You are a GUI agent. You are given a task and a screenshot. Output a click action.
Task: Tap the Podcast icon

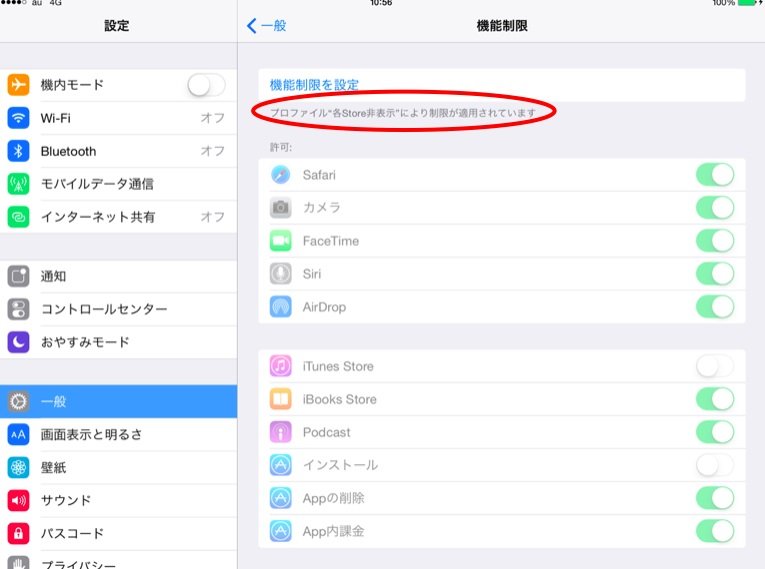281,432
